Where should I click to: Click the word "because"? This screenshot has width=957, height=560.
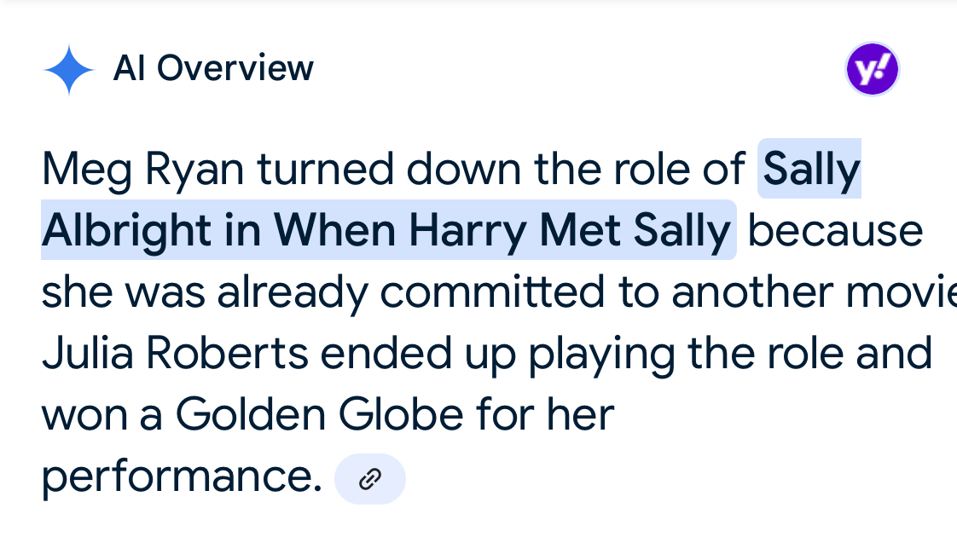[835, 231]
